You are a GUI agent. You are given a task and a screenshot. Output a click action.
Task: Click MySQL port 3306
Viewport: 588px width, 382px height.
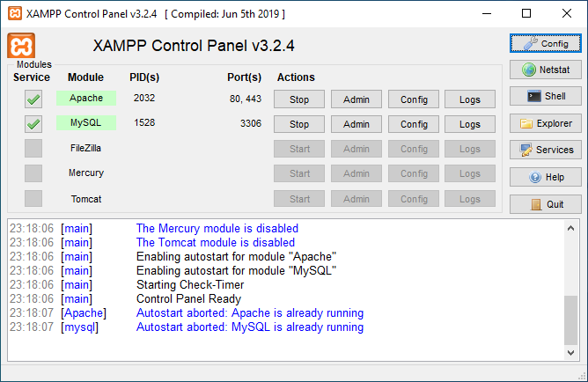[x=251, y=123]
